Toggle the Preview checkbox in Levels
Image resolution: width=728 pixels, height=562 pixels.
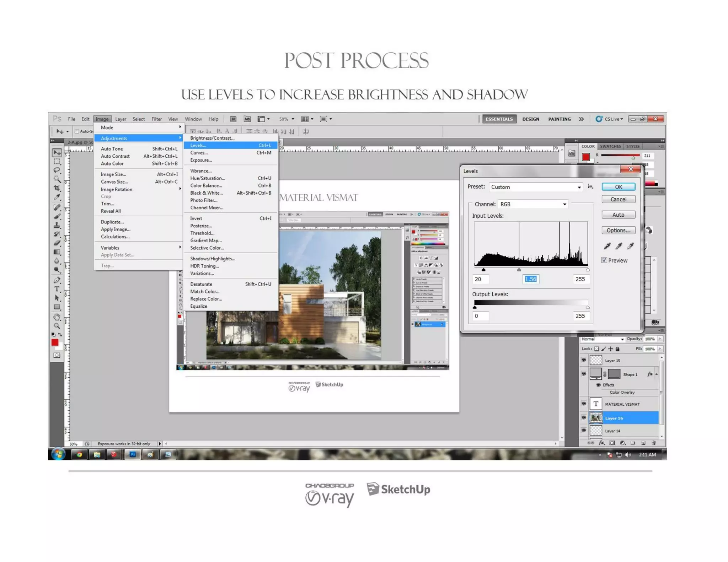(x=604, y=260)
